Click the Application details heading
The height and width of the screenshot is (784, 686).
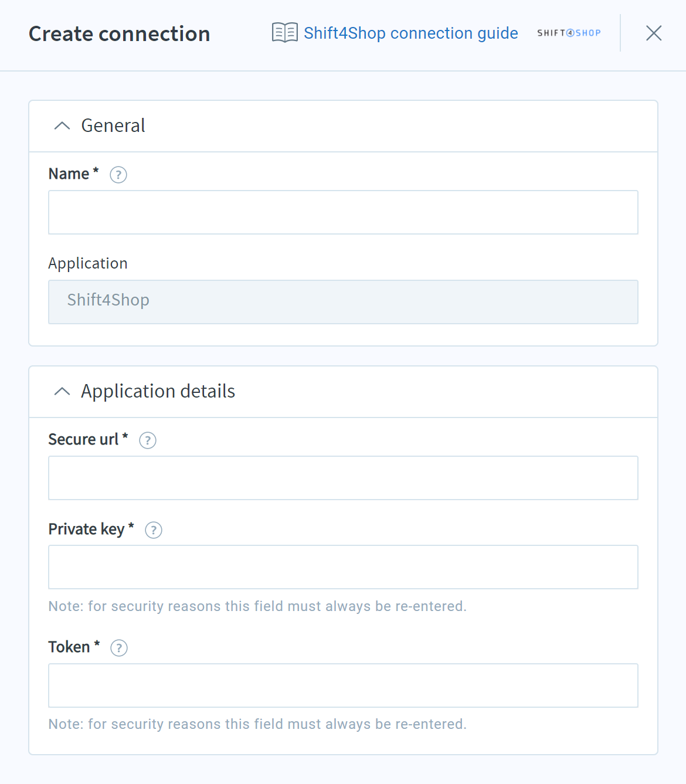pyautogui.click(x=158, y=391)
